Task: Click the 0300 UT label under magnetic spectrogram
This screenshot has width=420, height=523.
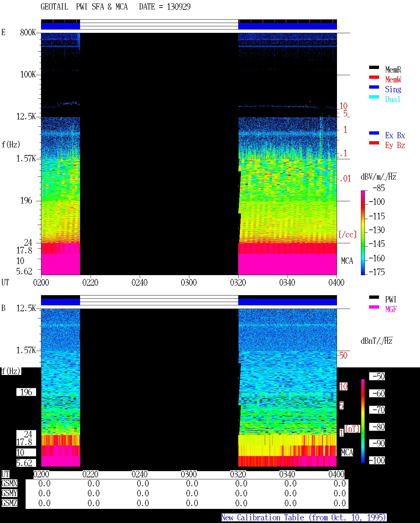Action: click(x=189, y=474)
